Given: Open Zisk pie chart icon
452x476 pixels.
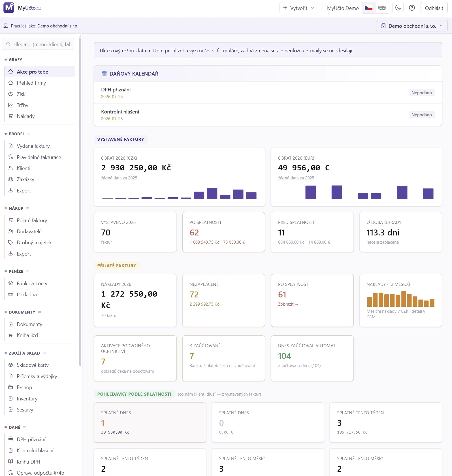Looking at the screenshot, I should (x=11, y=94).
